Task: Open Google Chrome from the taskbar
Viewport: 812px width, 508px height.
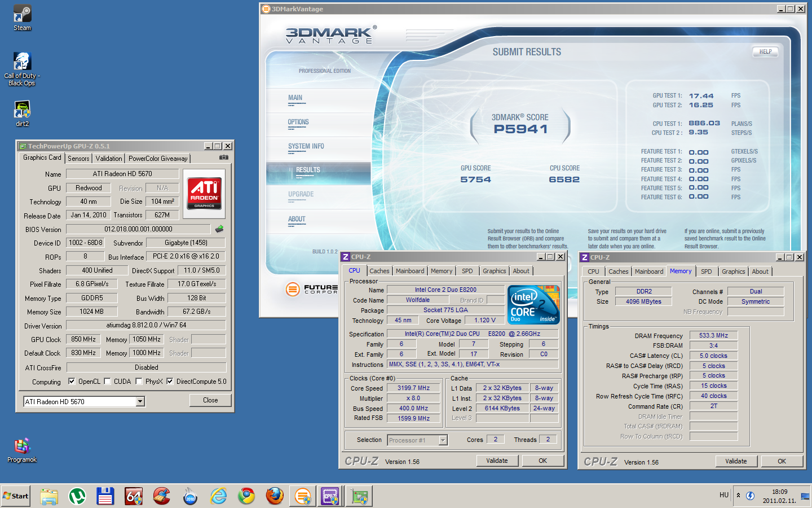Action: coord(246,496)
